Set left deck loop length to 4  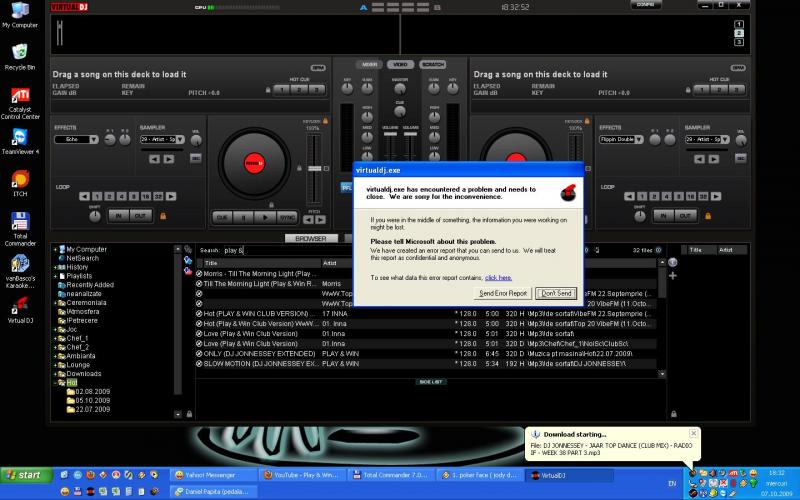121,196
